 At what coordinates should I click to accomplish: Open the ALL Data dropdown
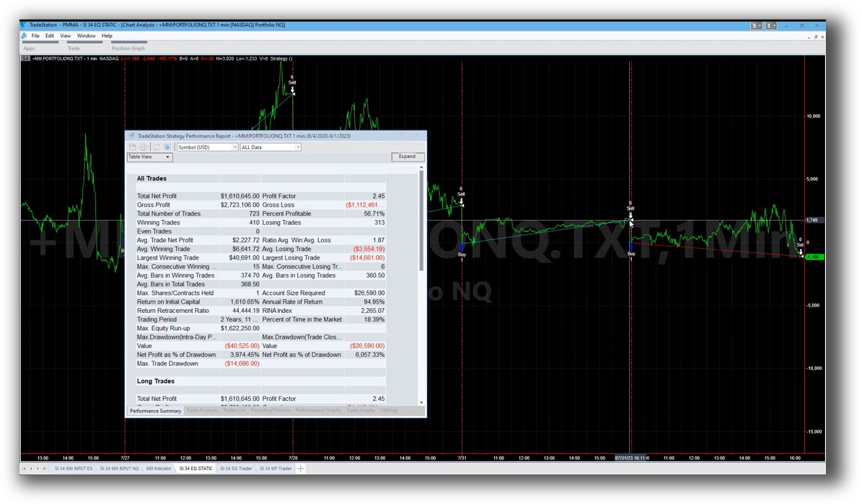tap(297, 146)
